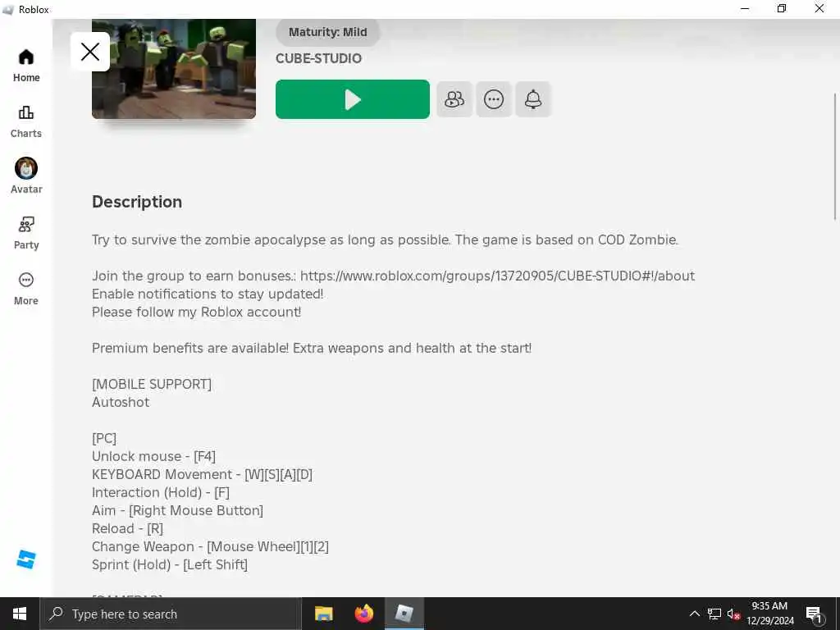Open the Charts page
Screen dimensions: 840x630
pos(25,121)
